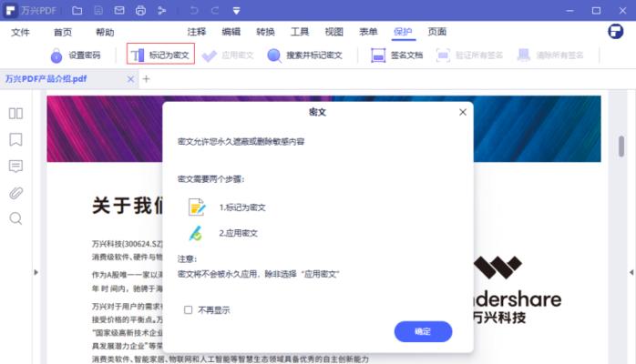Click the 万兴PDF app logo icon
This screenshot has height=364, width=636.
point(11,11)
